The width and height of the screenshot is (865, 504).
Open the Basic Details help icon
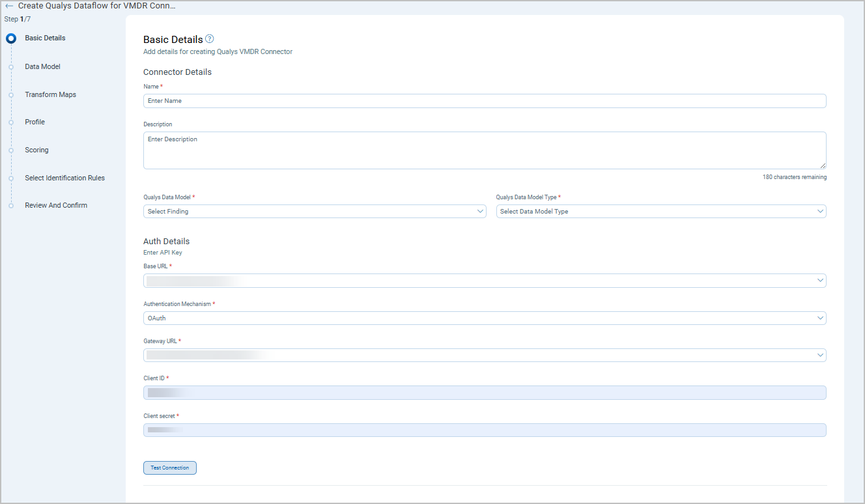210,39
